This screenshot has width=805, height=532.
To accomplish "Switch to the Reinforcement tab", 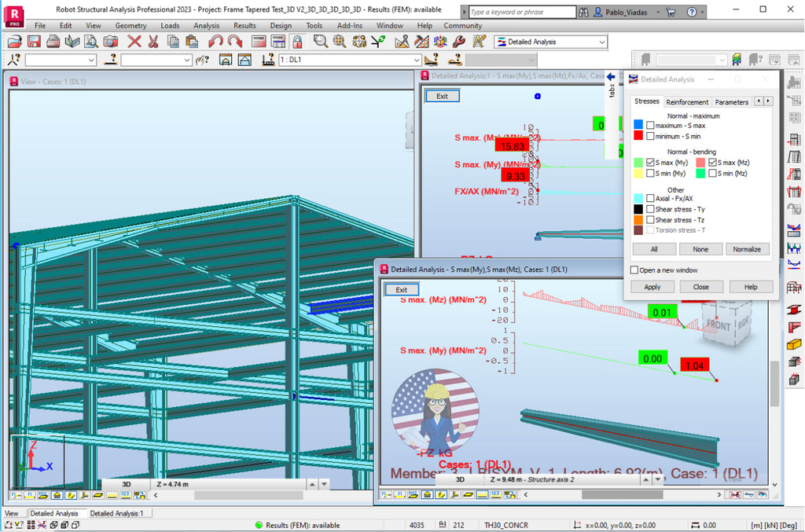I will tap(687, 101).
